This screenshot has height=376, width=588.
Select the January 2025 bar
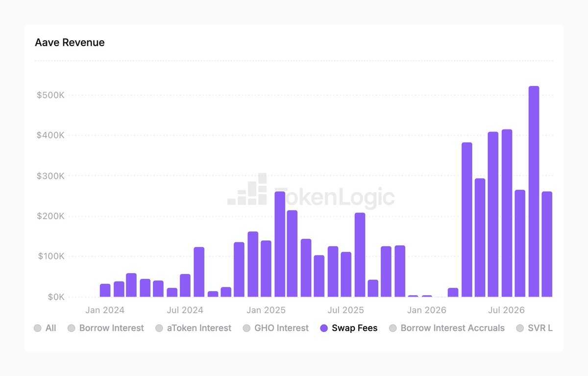[266, 269]
